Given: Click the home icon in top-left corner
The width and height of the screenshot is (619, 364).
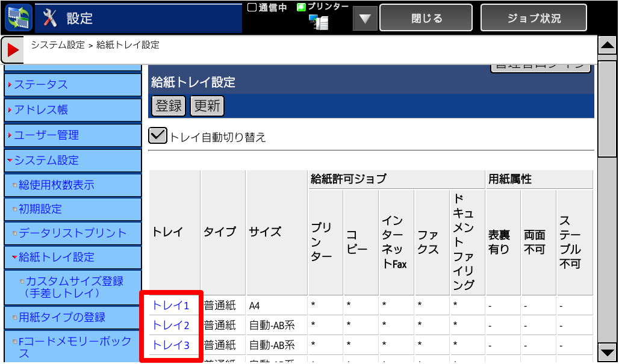Looking at the screenshot, I should click(x=17, y=18).
